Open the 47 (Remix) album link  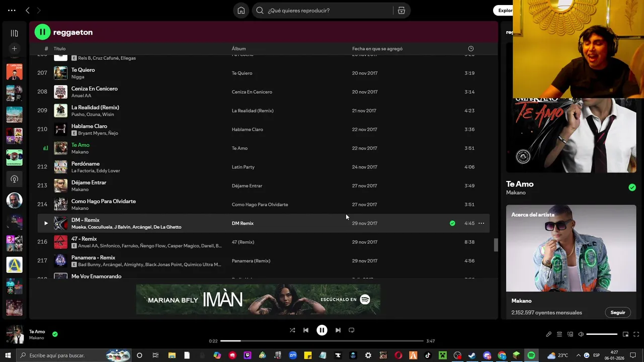pos(243,242)
